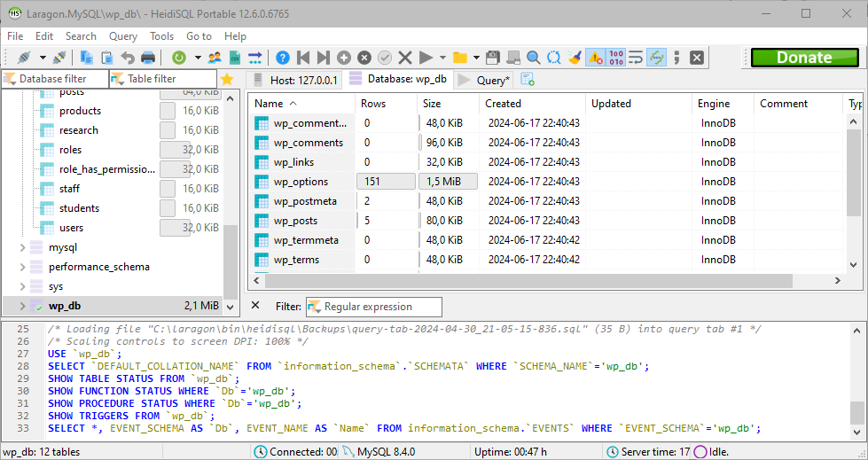Click the Find text magnifier icon
This screenshot has height=460, width=868.
pyautogui.click(x=534, y=58)
